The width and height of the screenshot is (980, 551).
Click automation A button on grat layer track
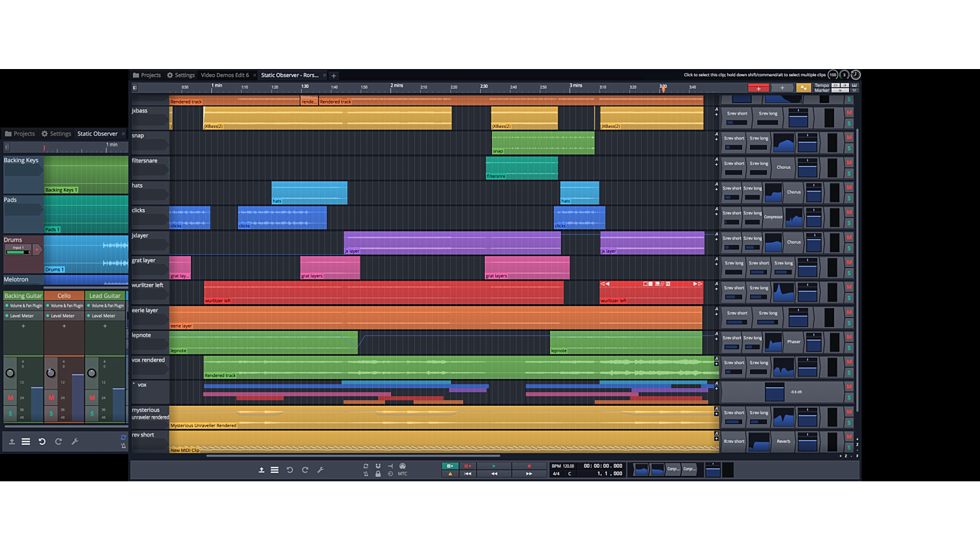716,259
